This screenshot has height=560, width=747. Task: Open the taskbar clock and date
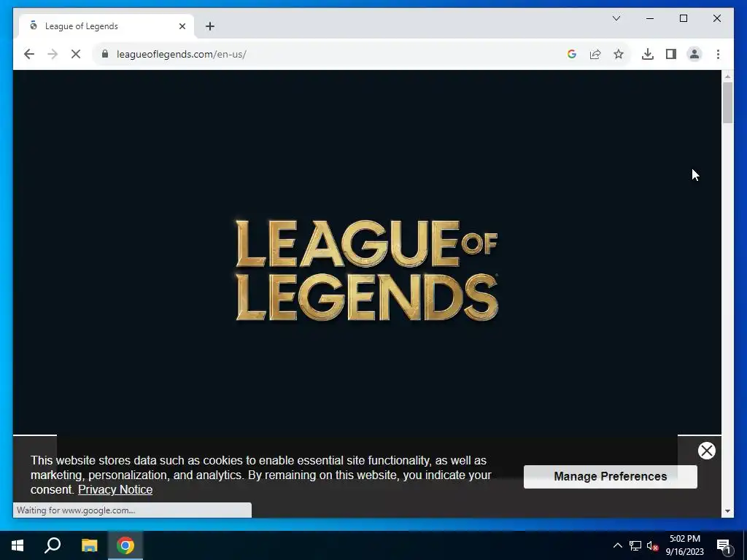coord(684,545)
